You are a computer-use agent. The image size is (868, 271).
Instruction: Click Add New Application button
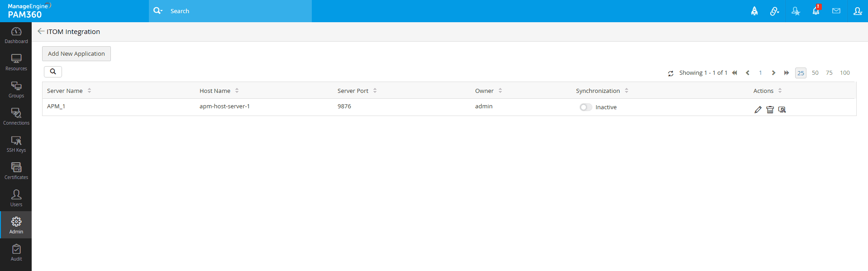click(76, 53)
